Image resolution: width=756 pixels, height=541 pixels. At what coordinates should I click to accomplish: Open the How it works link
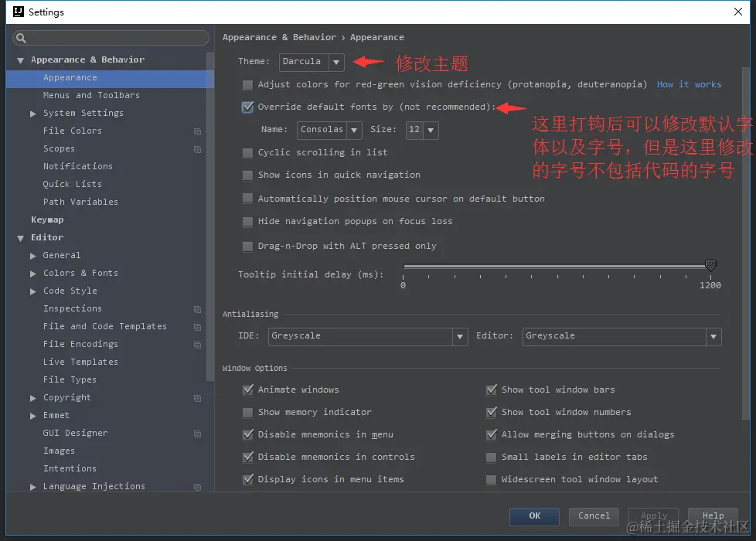click(689, 84)
